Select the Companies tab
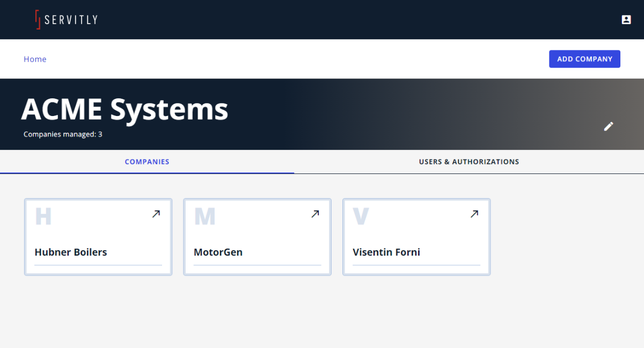Image resolution: width=644 pixels, height=348 pixels. [x=147, y=162]
